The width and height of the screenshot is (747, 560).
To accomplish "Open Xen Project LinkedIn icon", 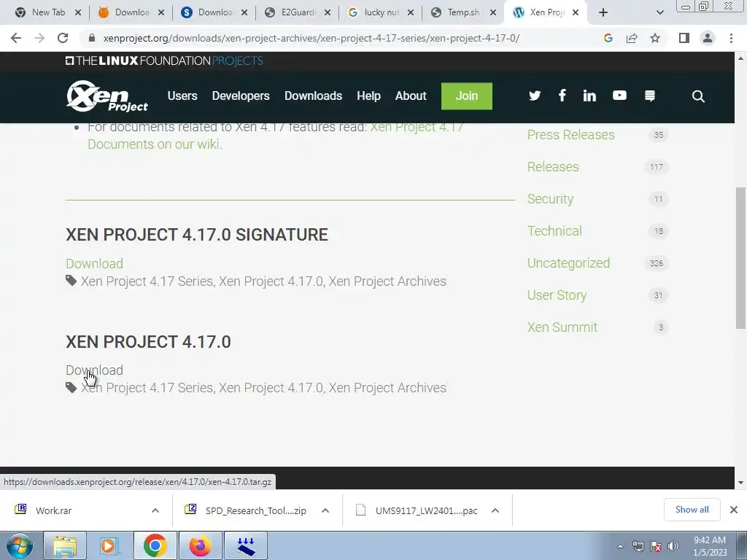I will click(x=589, y=96).
